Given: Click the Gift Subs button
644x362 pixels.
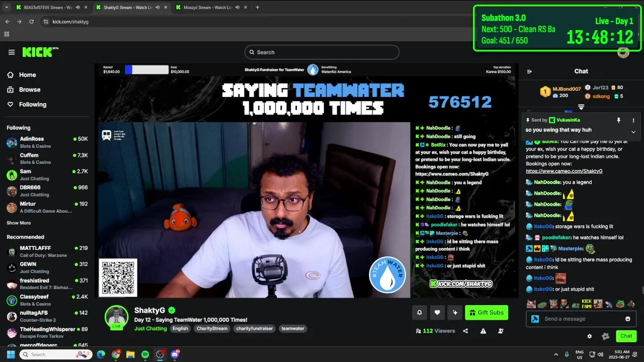Looking at the screenshot, I should [x=487, y=313].
